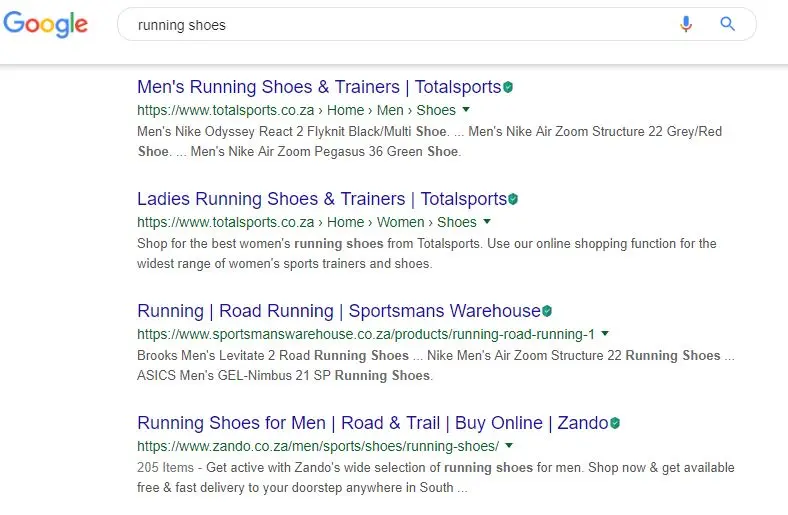Start voice search with the microphone icon
Viewport: 788px width, 515px height.
(686, 25)
